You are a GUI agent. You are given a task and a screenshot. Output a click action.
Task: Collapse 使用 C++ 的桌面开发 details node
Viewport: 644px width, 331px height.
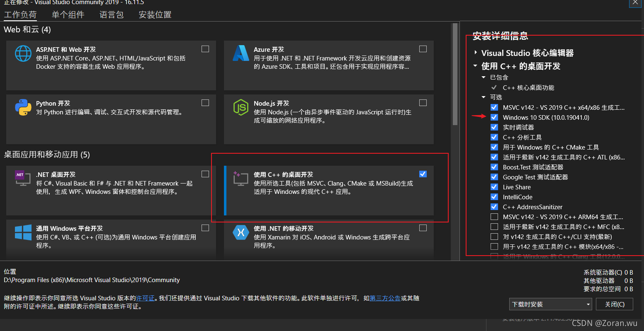click(476, 66)
